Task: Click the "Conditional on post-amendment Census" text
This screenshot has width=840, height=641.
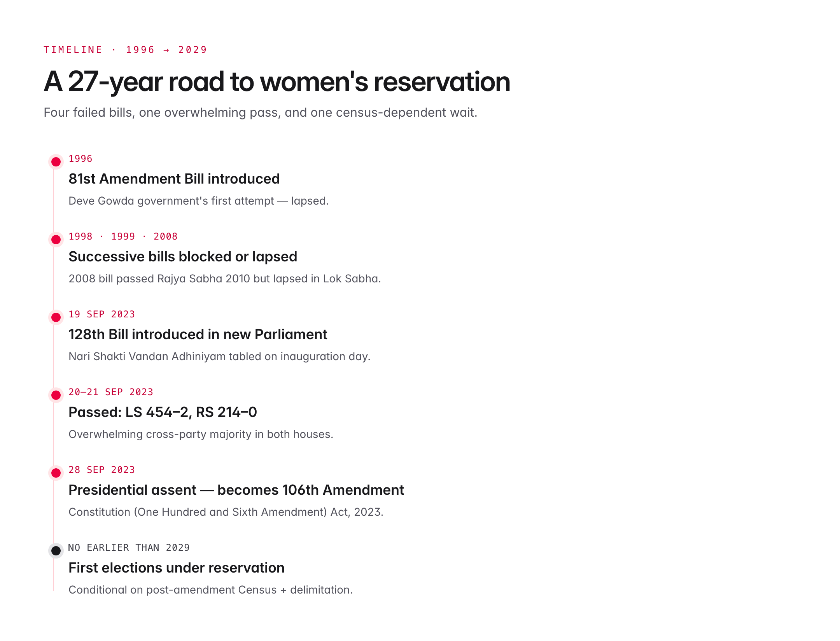Action: click(x=210, y=590)
